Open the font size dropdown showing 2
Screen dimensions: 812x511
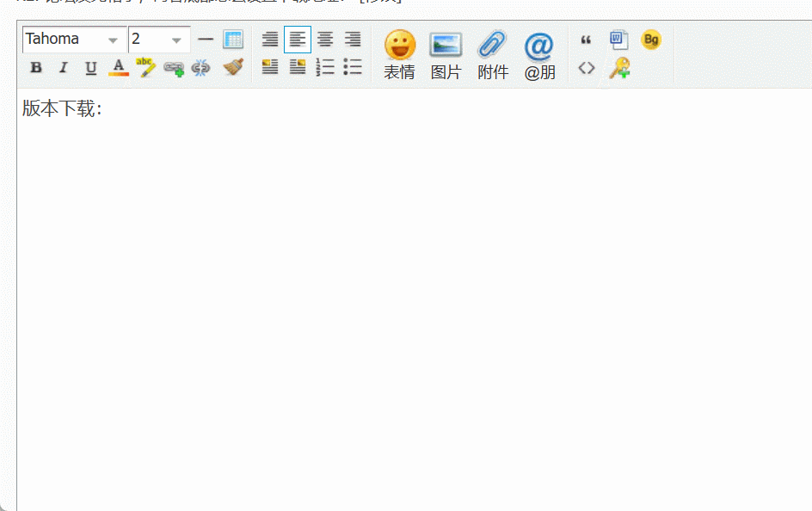coord(159,40)
